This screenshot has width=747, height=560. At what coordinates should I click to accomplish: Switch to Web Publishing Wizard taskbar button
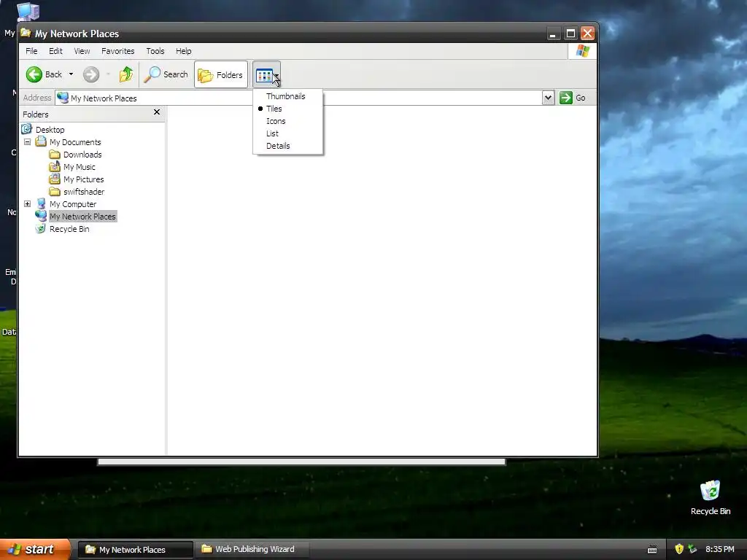pos(252,550)
